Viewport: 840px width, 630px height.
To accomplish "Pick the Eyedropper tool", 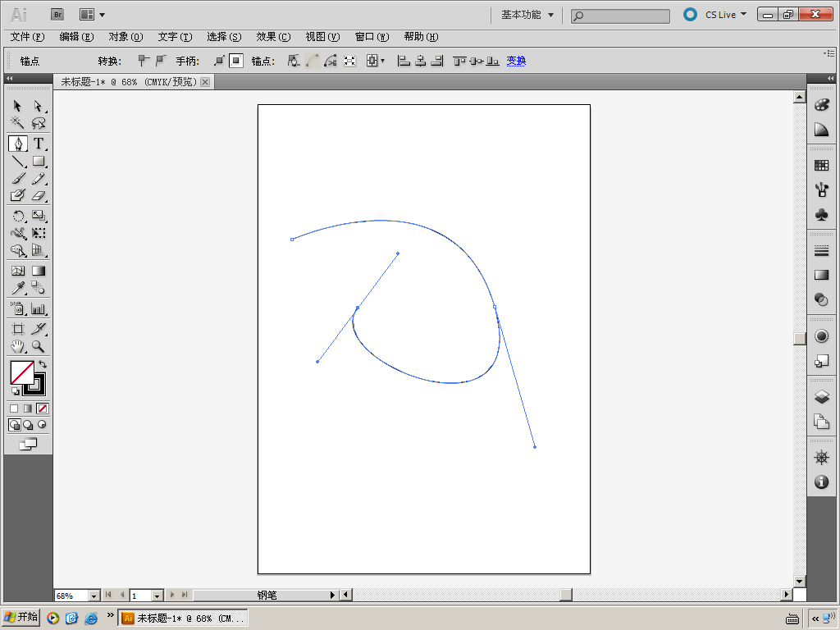I will (17, 288).
